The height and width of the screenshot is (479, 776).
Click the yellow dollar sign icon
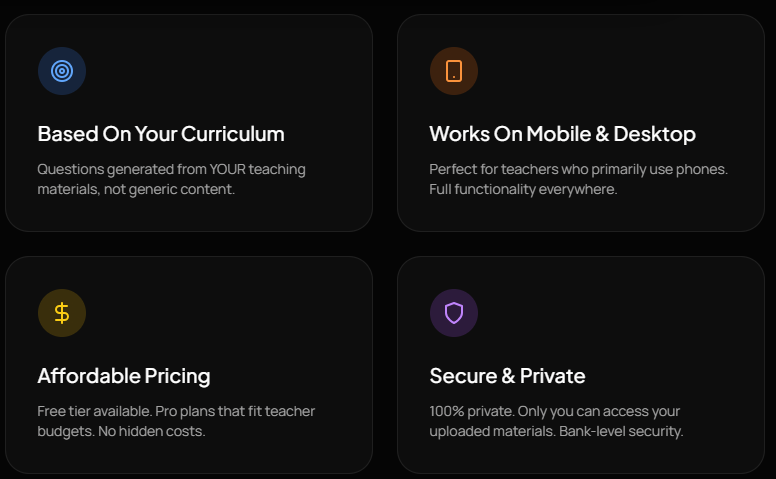62,313
